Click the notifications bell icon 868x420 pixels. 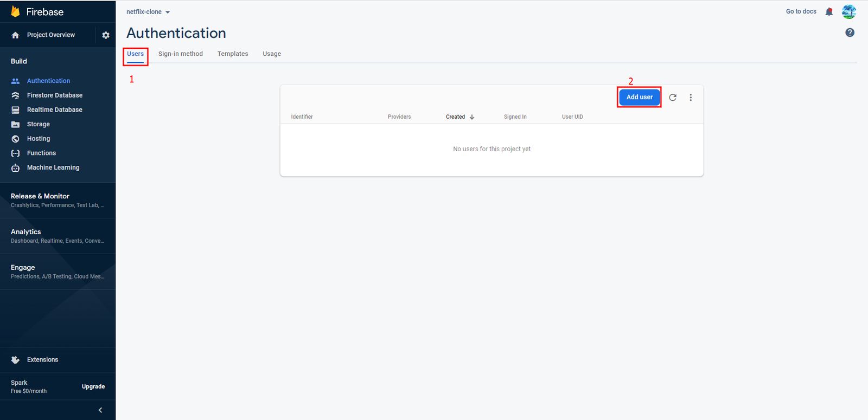[x=829, y=12]
